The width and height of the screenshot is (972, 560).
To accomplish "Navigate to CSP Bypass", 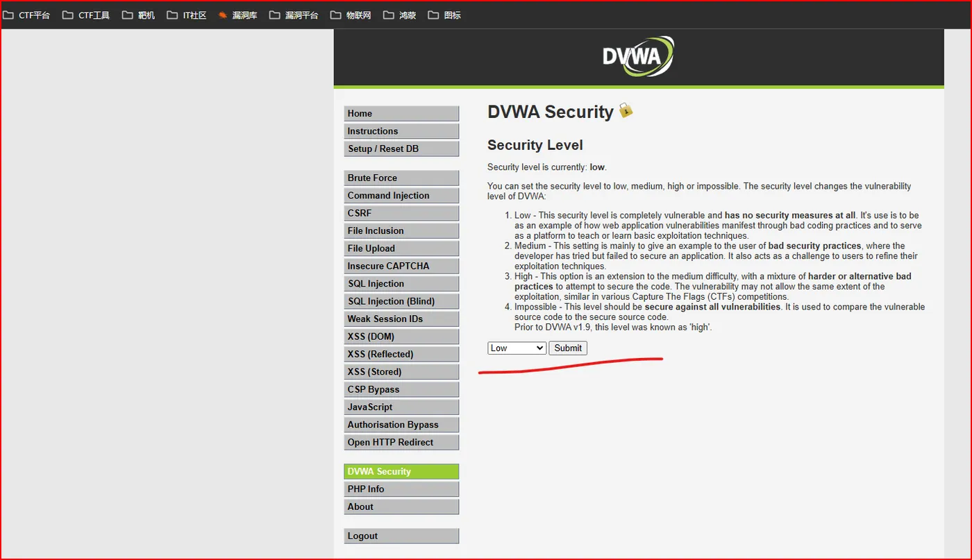I will pyautogui.click(x=401, y=390).
